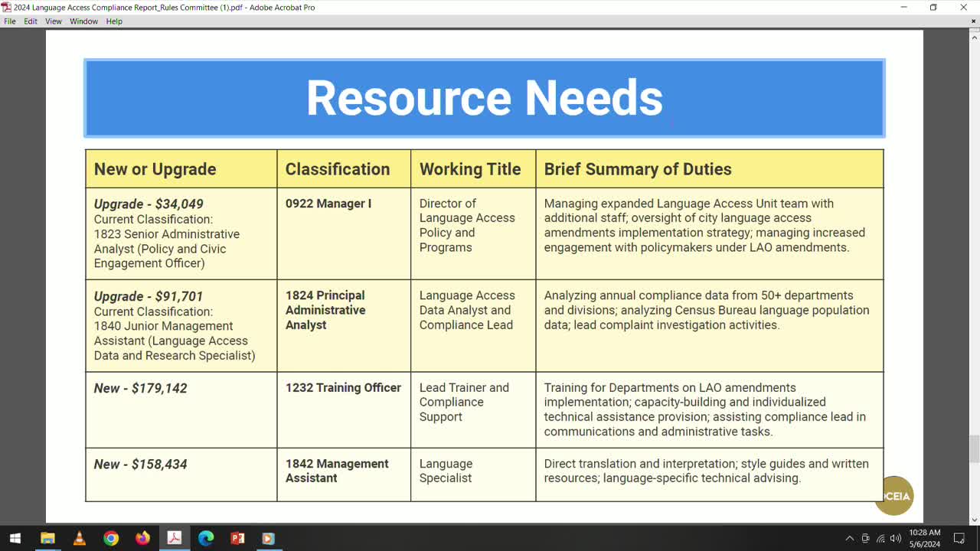Click the 'Working Title' column header
This screenshot has width=980, height=551.
pos(470,169)
